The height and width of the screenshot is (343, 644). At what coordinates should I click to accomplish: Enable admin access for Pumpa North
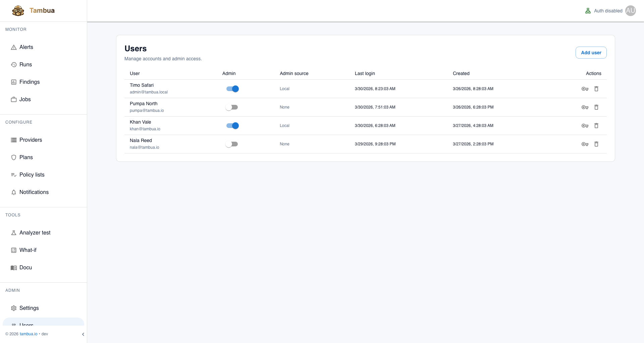coord(231,107)
